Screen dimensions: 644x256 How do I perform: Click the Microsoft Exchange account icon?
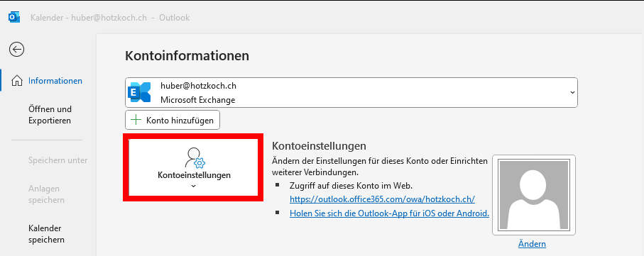(x=139, y=93)
